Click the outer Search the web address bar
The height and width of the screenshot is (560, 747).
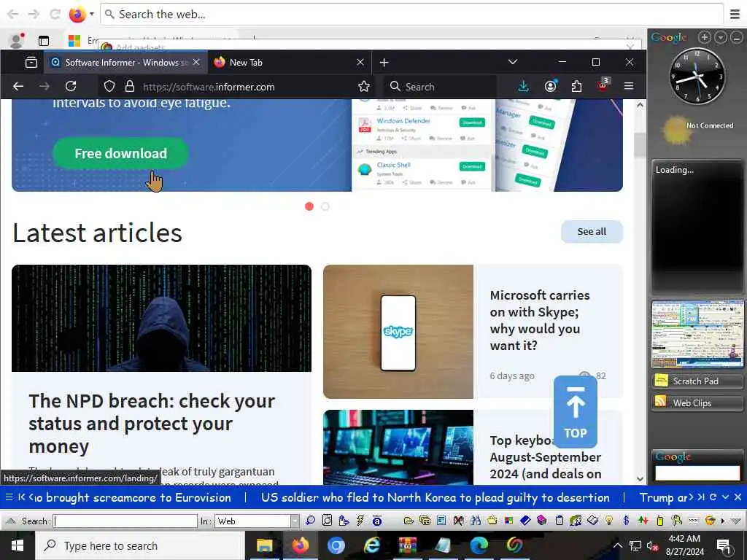411,15
